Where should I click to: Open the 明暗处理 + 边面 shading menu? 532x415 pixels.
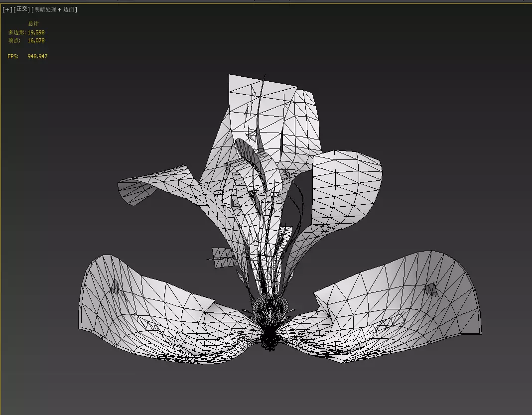(x=54, y=9)
